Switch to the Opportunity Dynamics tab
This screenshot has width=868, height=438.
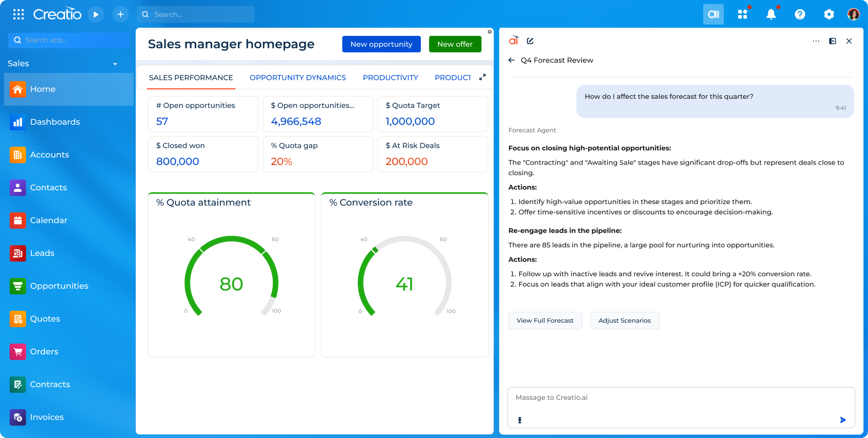coord(298,78)
